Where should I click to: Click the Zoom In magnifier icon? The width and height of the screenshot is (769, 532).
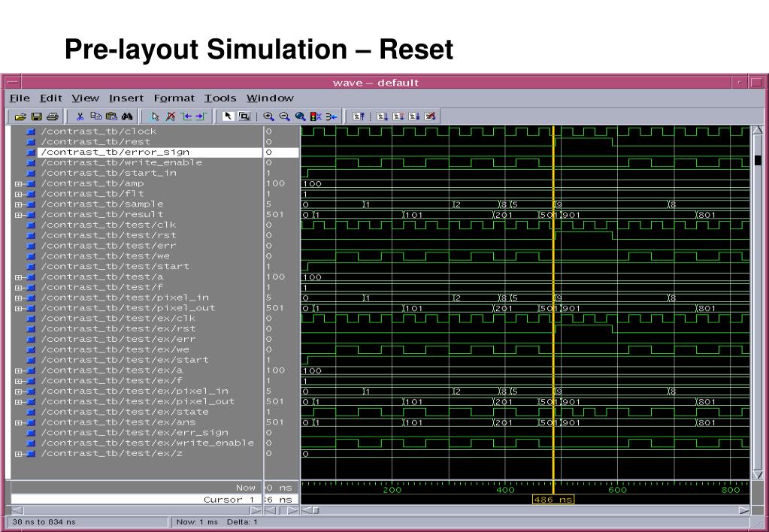pos(268,116)
